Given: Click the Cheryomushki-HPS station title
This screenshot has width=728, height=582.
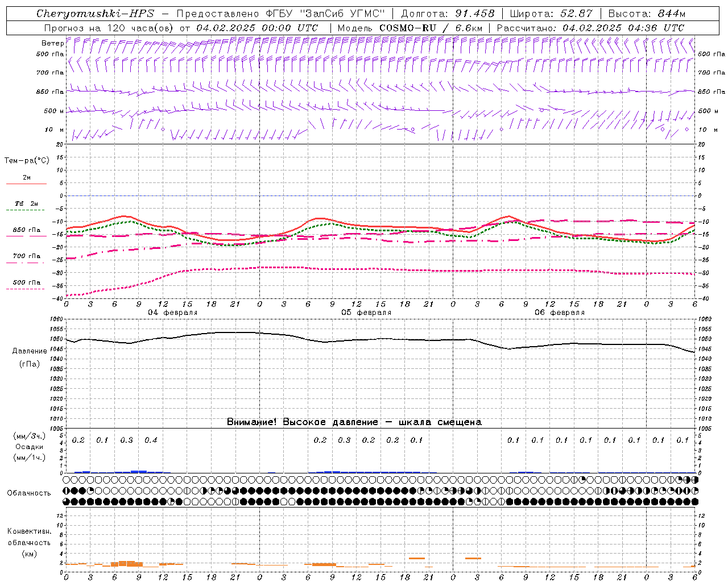Looking at the screenshot, I should pyautogui.click(x=95, y=14).
